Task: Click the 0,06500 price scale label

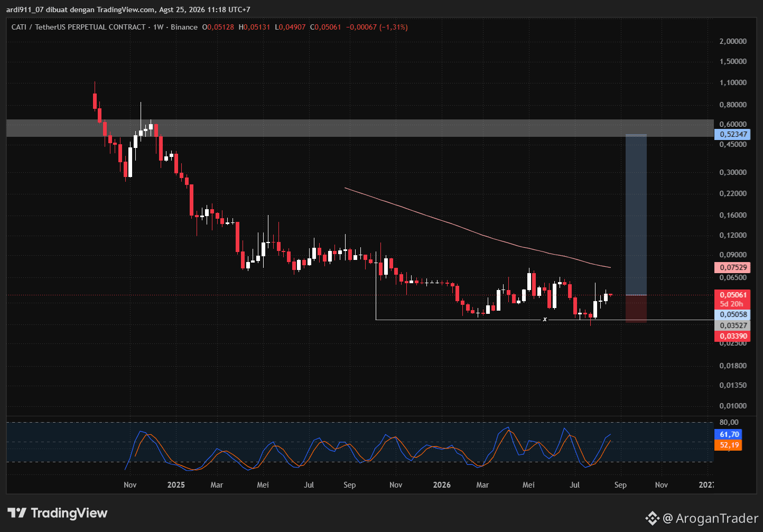Action: point(733,277)
